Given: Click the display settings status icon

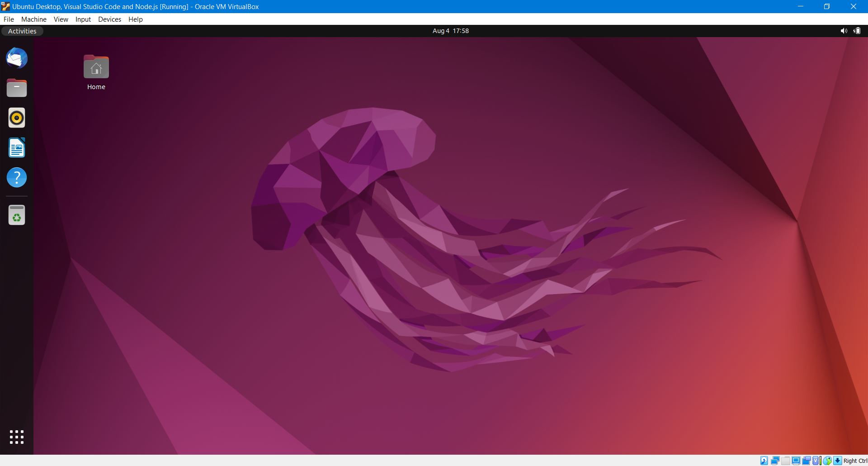Looking at the screenshot, I should 796,461.
